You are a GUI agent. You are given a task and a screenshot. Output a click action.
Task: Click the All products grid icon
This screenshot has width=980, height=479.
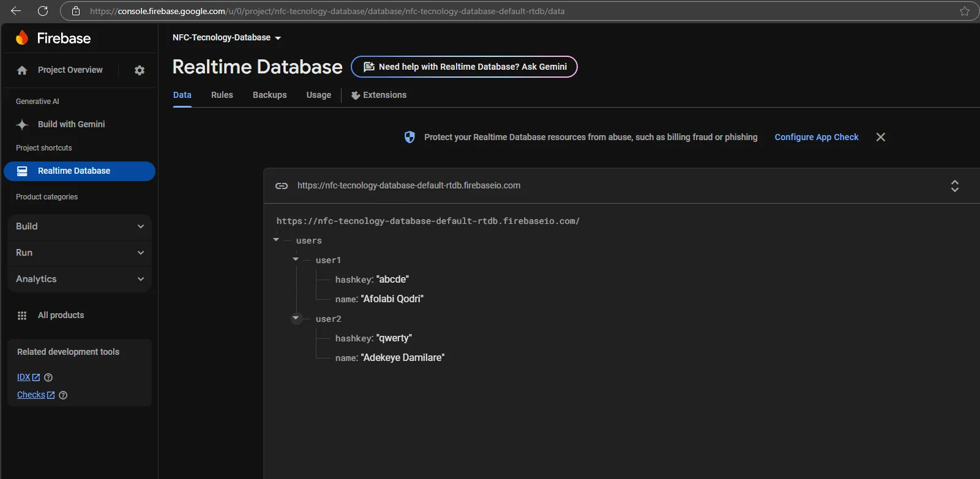(x=22, y=316)
